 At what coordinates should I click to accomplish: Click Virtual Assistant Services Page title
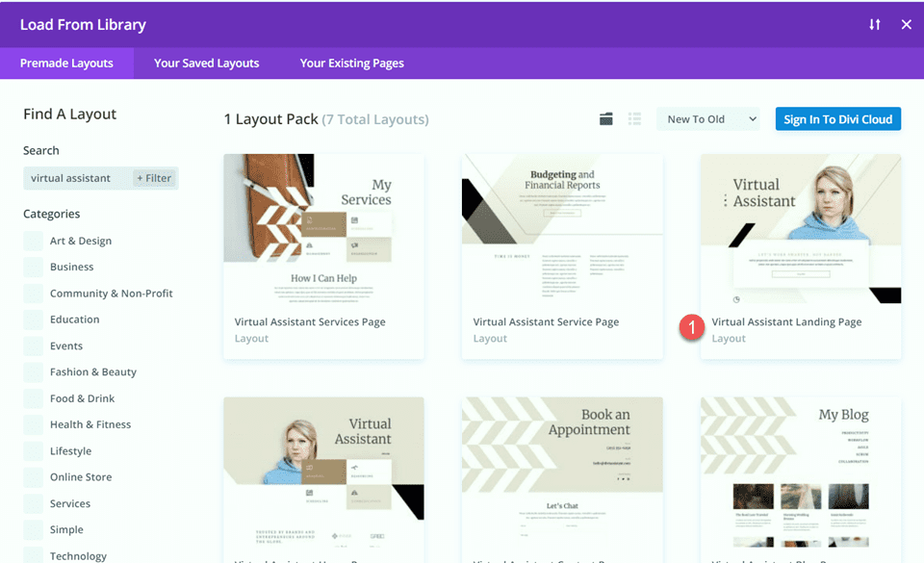[x=310, y=322]
